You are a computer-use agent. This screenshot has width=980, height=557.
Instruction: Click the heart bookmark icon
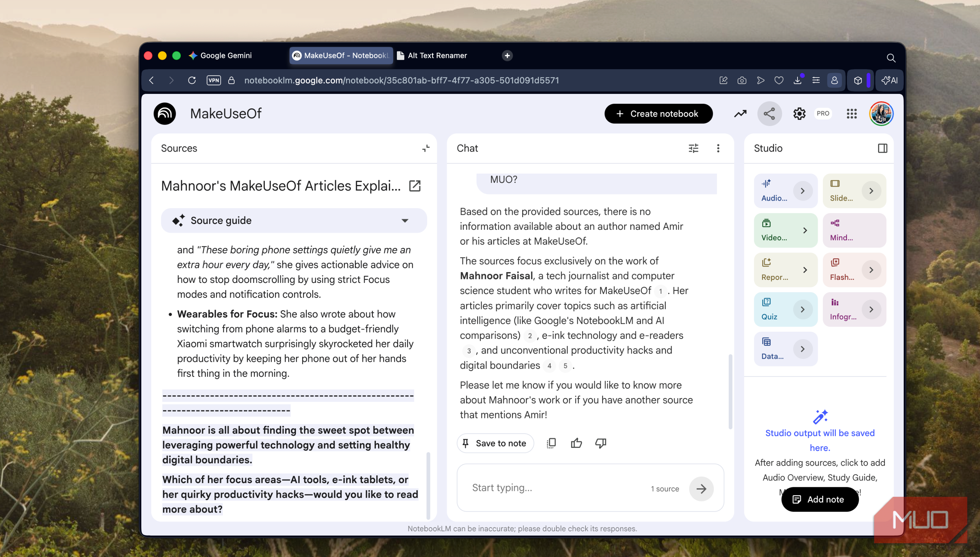pyautogui.click(x=779, y=80)
